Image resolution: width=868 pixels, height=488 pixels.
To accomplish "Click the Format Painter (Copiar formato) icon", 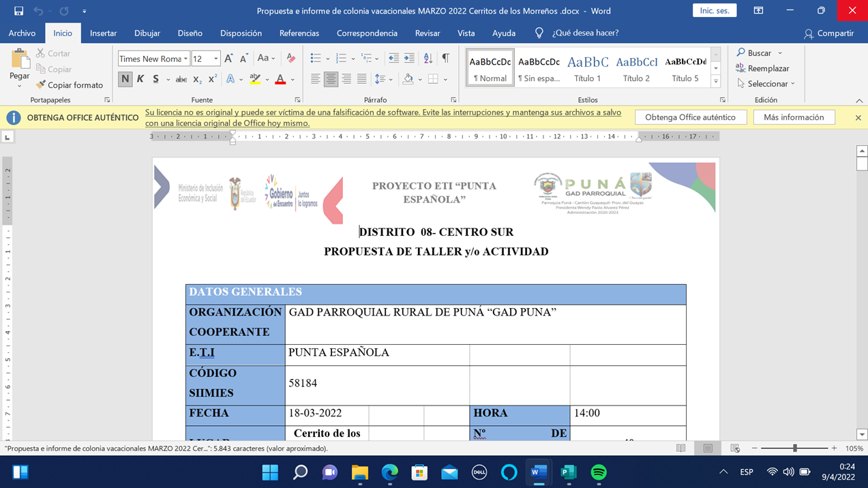I will [41, 85].
